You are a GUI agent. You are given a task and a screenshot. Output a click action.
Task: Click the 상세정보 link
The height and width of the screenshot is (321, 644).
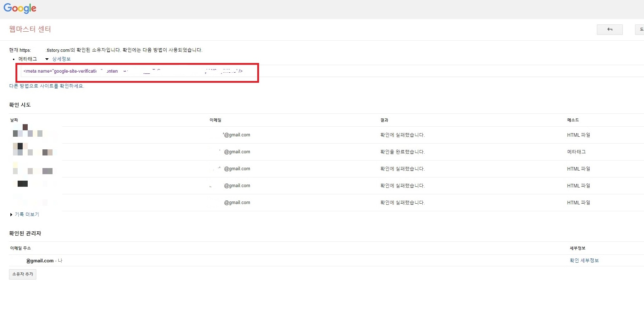(61, 59)
